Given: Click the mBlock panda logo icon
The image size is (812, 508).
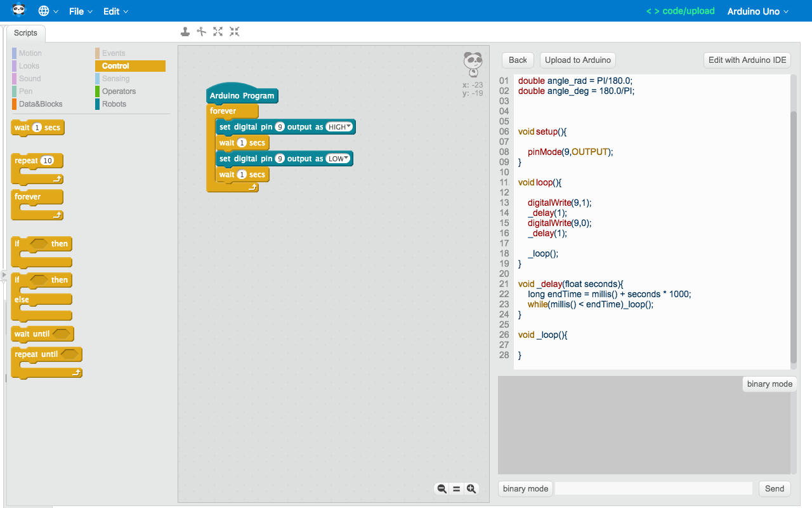Looking at the screenshot, I should coord(18,10).
